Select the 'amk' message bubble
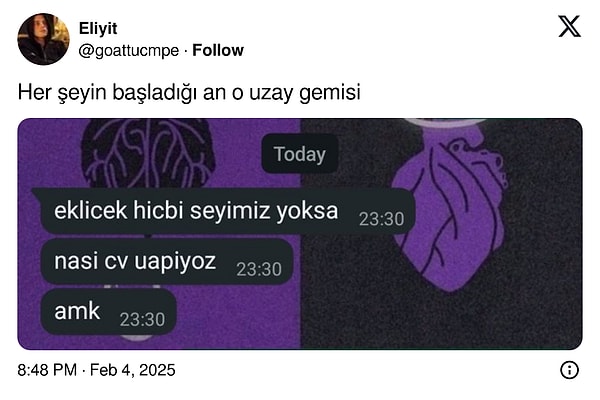The image size is (600, 400). 109,312
